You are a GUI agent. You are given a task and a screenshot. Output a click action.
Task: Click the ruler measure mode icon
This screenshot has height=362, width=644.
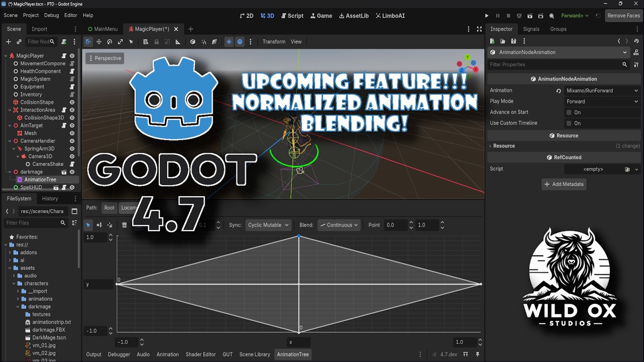(x=178, y=42)
